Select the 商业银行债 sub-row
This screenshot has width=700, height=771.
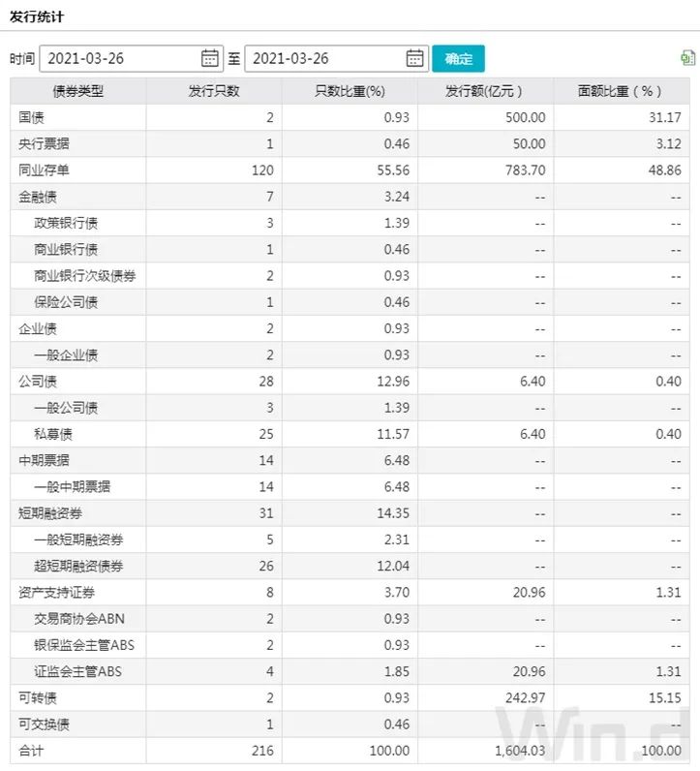66,249
